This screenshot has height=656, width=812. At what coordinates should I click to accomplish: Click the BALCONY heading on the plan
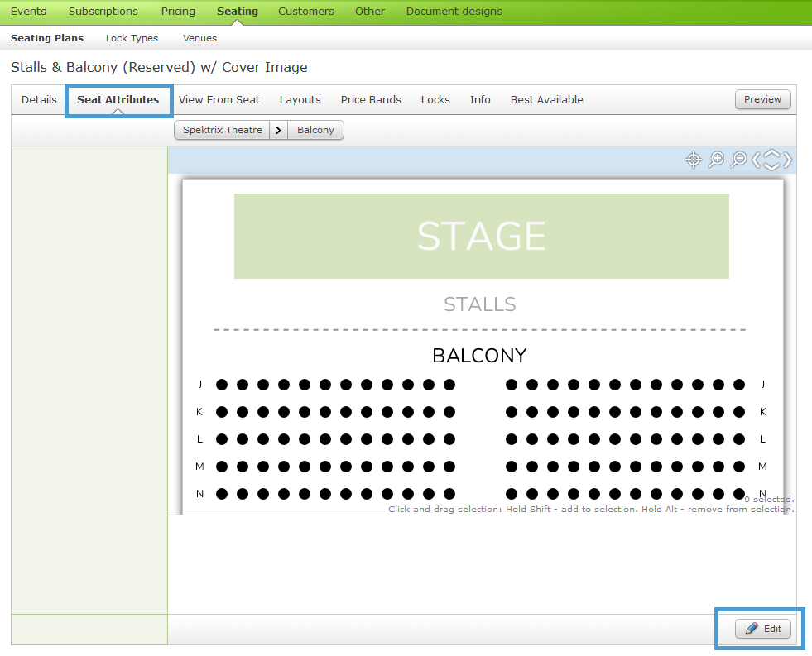tap(479, 356)
